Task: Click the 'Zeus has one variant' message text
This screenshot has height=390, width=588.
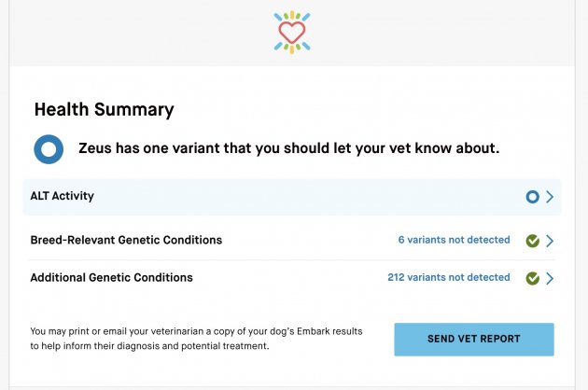Action: pyautogui.click(x=289, y=148)
